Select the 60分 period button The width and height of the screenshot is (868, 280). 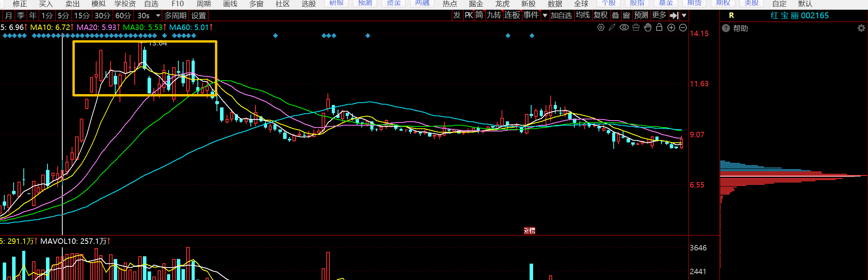(x=123, y=16)
